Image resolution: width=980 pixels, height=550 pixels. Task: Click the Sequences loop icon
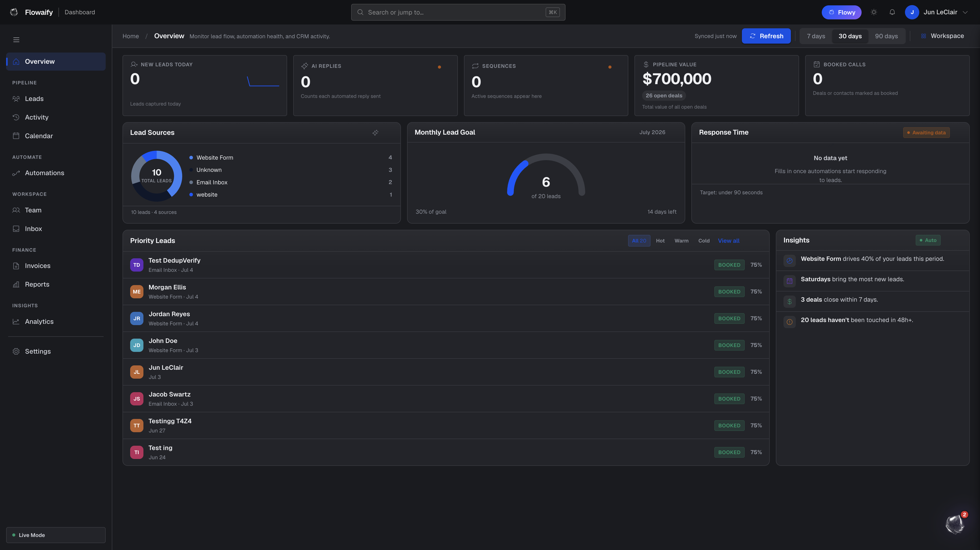pyautogui.click(x=475, y=66)
